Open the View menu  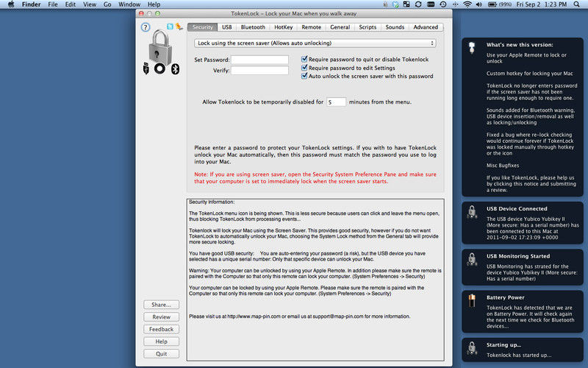pos(90,4)
